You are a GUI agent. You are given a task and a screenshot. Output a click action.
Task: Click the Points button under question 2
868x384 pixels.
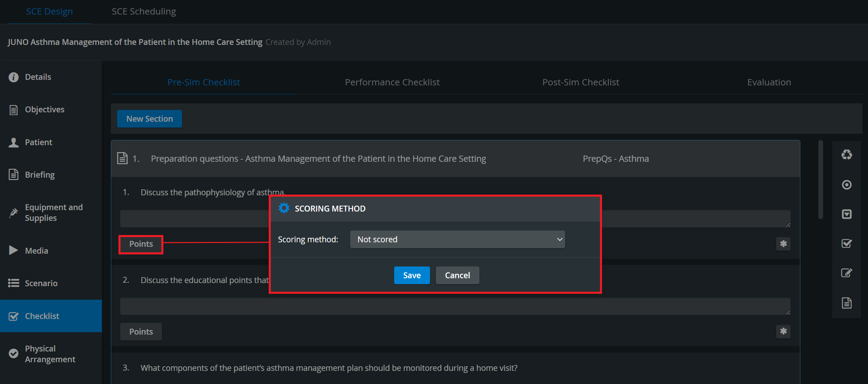click(x=141, y=331)
